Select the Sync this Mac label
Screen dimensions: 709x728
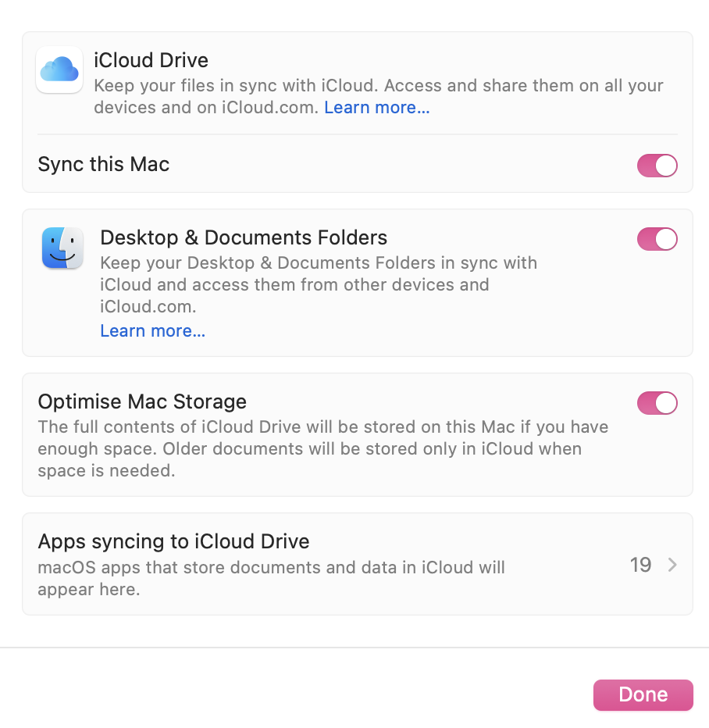click(104, 165)
